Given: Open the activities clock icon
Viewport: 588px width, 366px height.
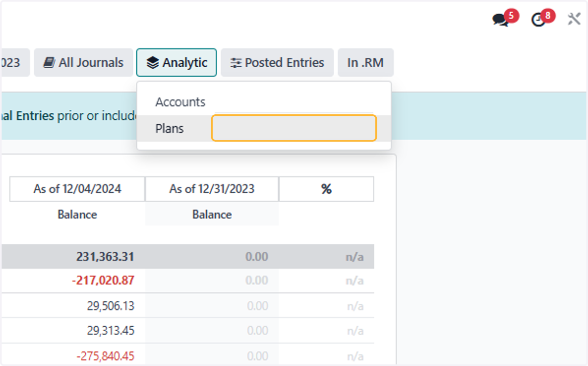Looking at the screenshot, I should [539, 20].
